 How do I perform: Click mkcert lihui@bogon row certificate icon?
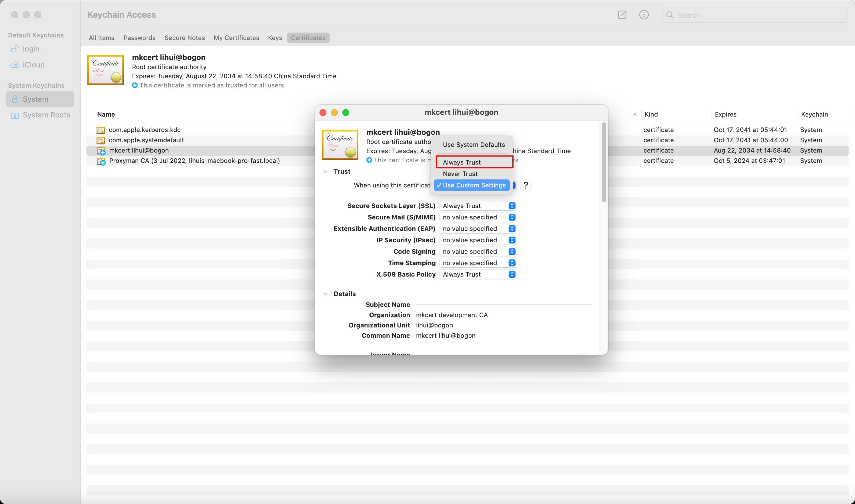(x=101, y=151)
